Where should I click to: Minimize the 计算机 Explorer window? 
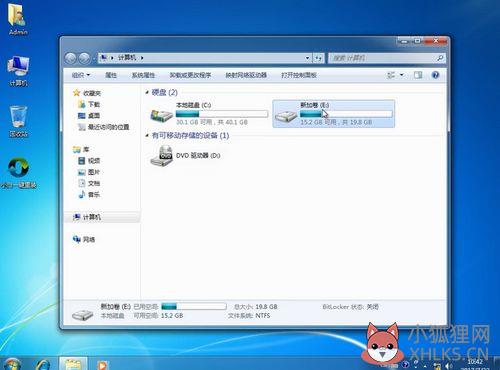pos(404,41)
